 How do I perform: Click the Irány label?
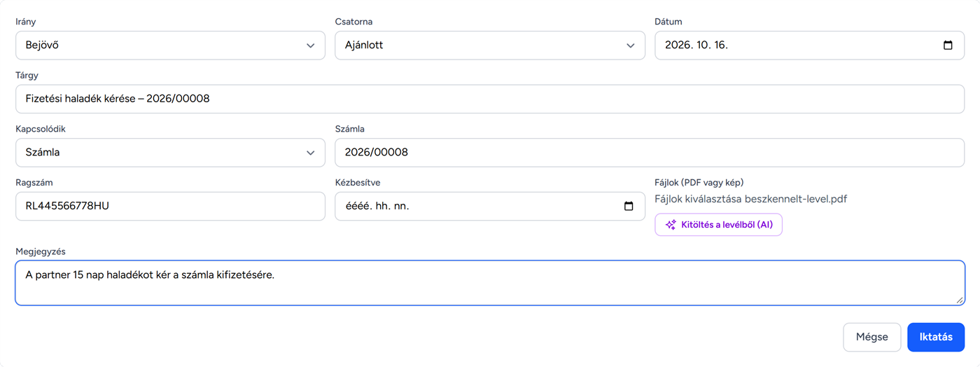click(x=26, y=22)
